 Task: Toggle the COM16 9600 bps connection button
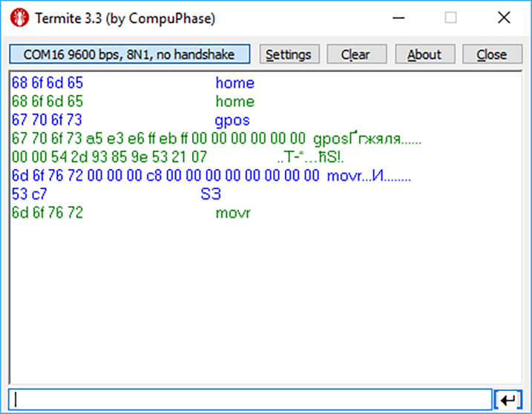coord(129,54)
